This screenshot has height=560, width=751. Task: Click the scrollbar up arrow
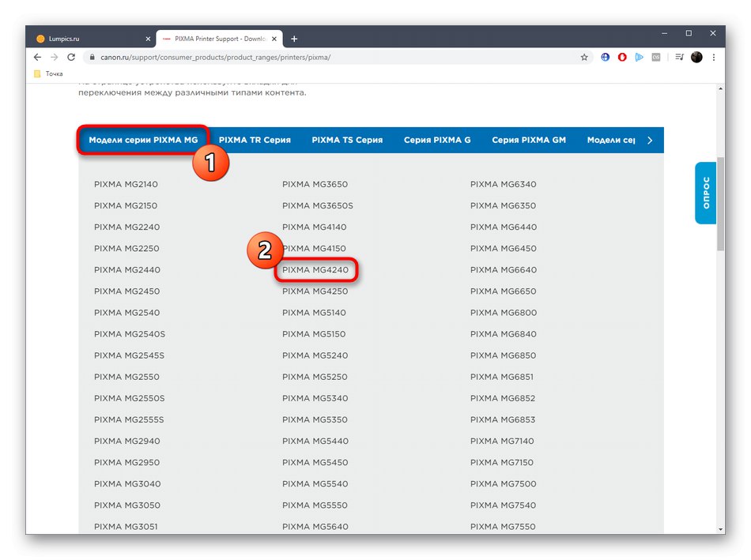coord(721,88)
